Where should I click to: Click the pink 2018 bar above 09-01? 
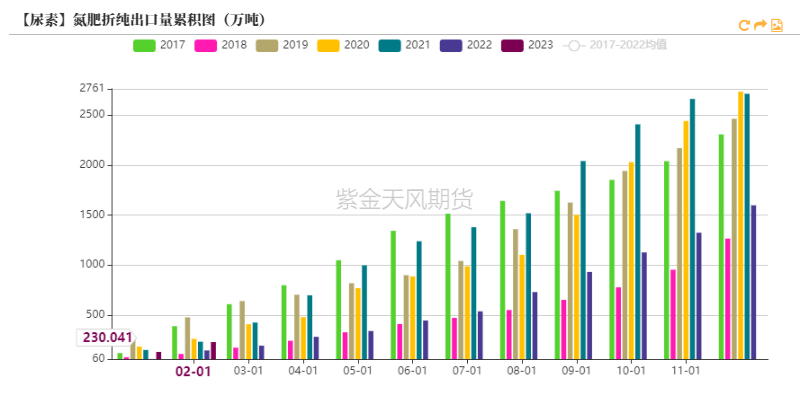[563, 329]
